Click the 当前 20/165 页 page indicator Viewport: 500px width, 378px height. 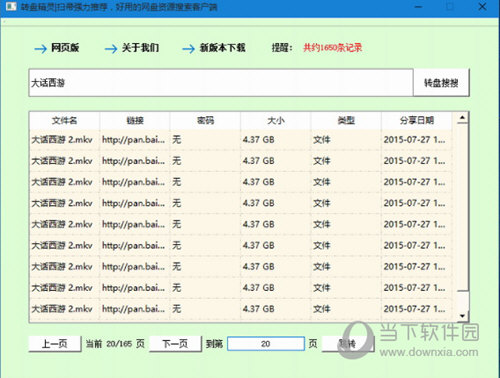[x=115, y=344]
